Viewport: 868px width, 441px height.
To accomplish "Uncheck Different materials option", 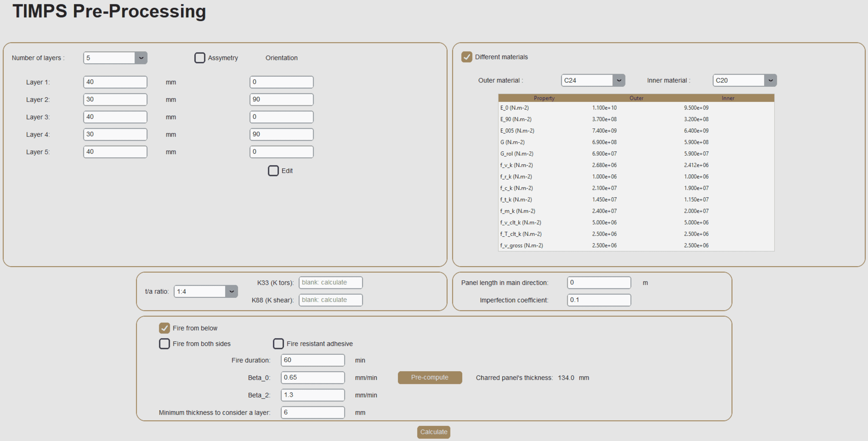I will pos(467,57).
